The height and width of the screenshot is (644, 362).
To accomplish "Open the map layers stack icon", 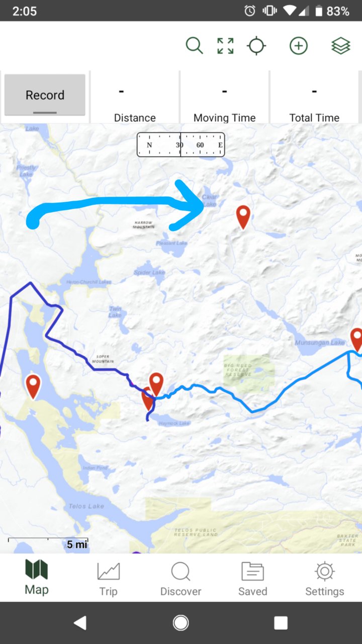I will (x=341, y=46).
